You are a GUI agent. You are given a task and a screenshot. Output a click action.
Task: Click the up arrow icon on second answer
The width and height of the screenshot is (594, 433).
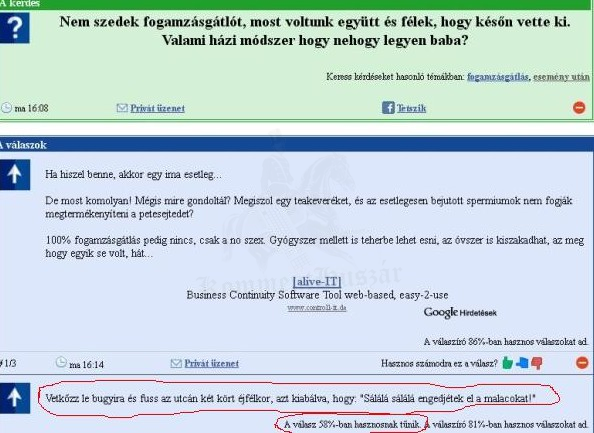(x=15, y=398)
